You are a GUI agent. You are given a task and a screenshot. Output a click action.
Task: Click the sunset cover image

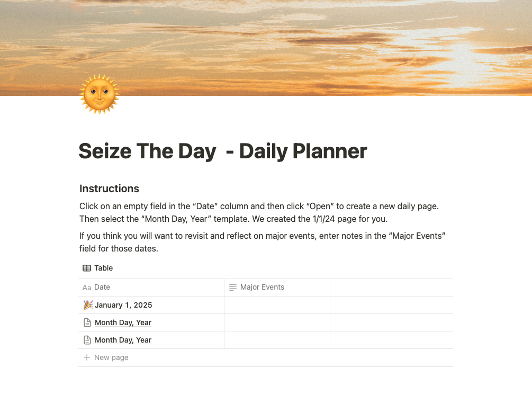tap(318, 42)
